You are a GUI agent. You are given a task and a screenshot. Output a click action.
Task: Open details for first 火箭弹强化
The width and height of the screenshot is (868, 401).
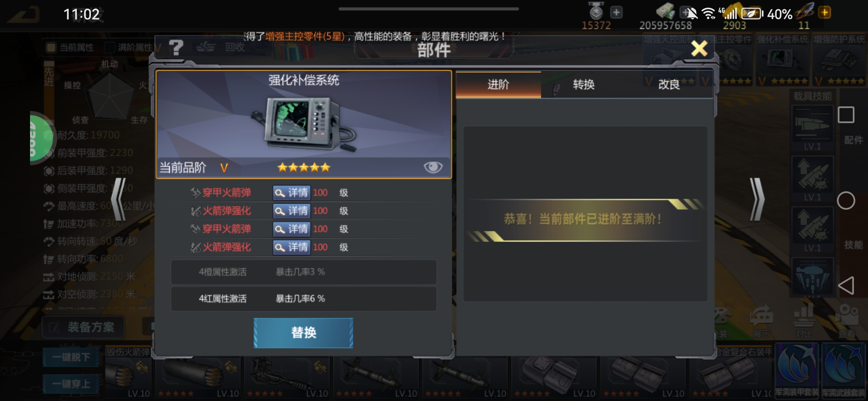point(291,211)
